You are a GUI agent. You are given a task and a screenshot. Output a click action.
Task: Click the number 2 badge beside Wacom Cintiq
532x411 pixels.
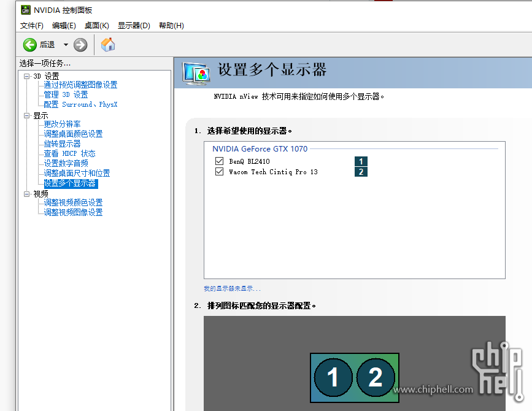point(361,172)
